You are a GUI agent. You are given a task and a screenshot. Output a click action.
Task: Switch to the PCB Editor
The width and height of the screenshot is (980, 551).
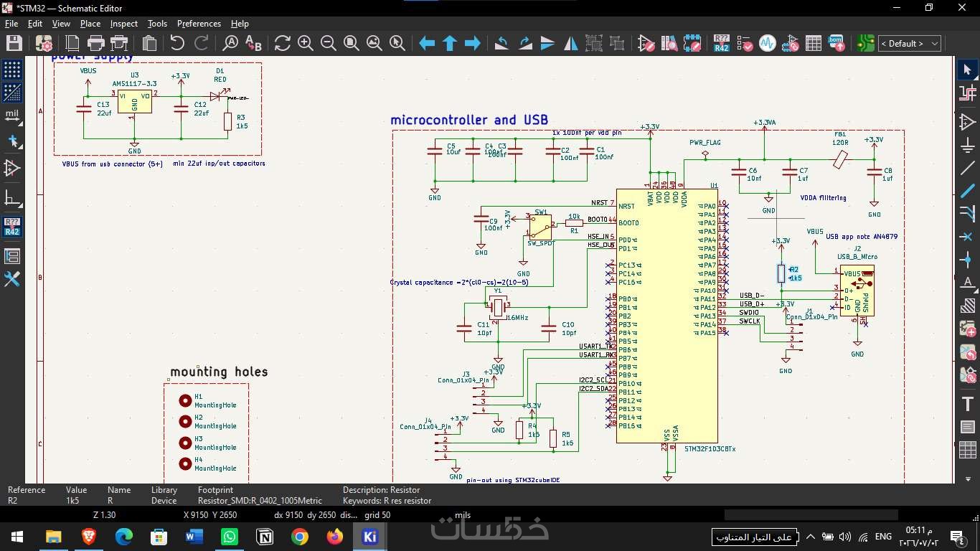tap(865, 43)
